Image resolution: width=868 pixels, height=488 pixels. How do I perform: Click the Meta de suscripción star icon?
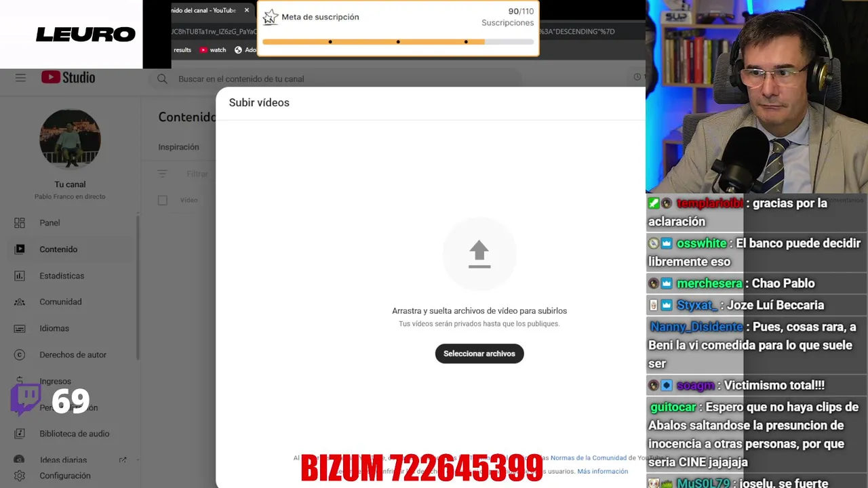[271, 17]
